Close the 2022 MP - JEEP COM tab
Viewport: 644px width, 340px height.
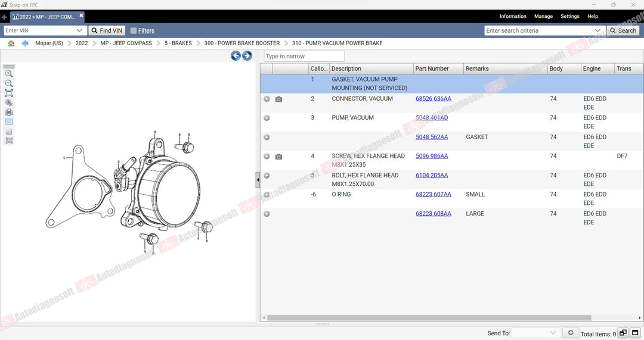[x=81, y=15]
